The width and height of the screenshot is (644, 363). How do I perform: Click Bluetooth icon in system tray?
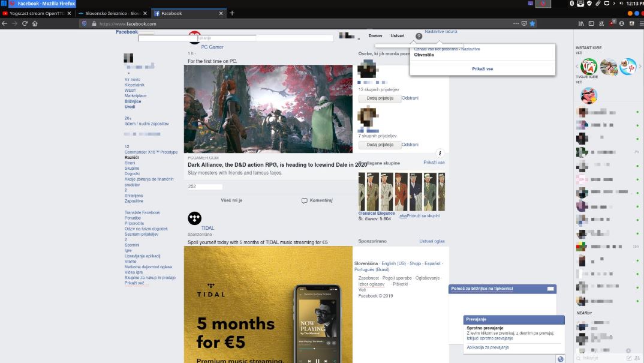(571, 3)
